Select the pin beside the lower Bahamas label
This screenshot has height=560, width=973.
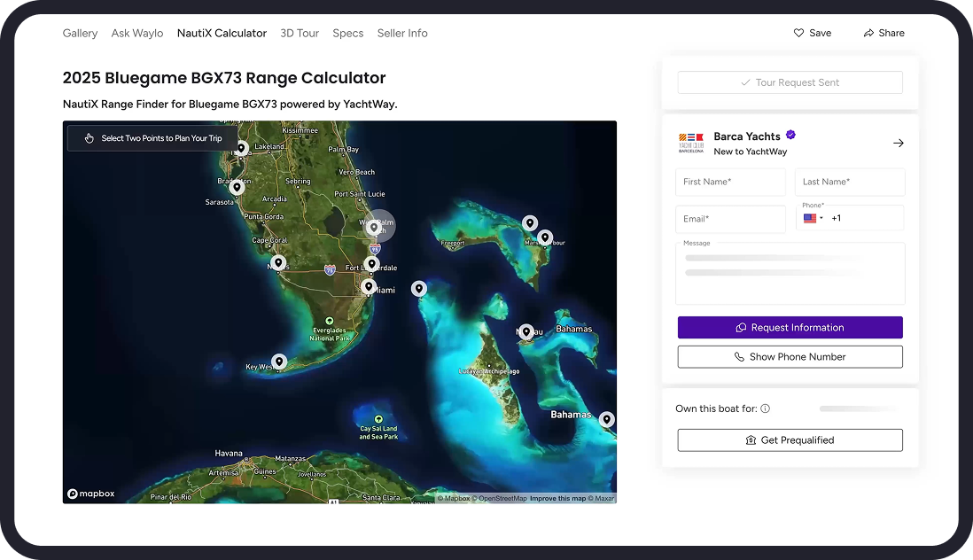[x=607, y=419]
